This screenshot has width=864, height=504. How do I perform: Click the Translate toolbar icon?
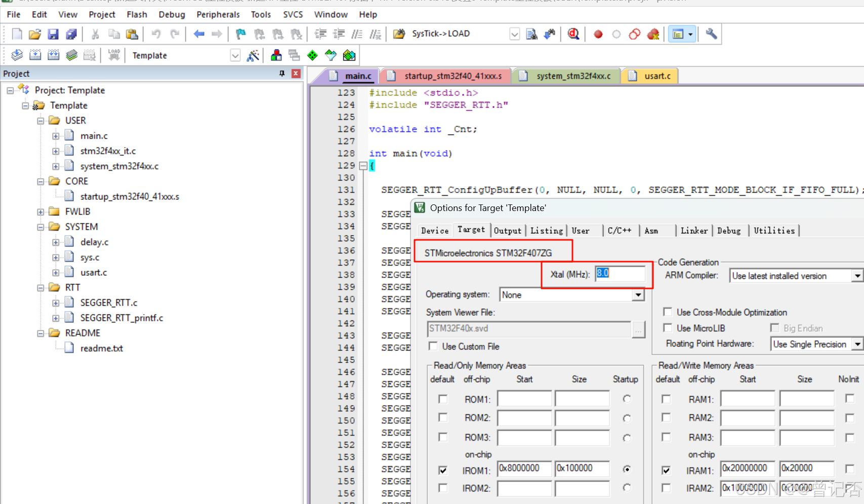(17, 55)
